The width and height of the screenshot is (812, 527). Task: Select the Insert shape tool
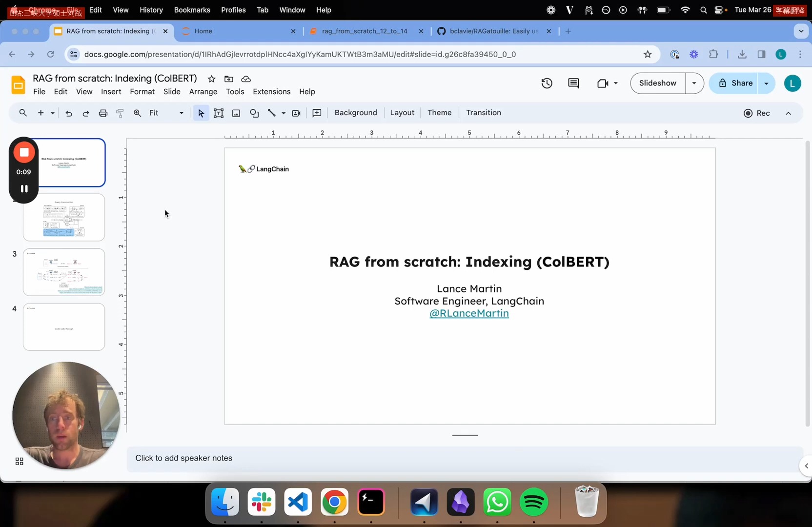(x=254, y=113)
